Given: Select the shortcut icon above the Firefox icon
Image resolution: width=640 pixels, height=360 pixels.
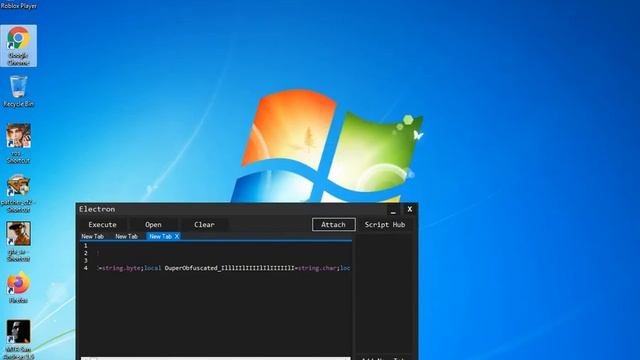Looking at the screenshot, I should [x=18, y=242].
